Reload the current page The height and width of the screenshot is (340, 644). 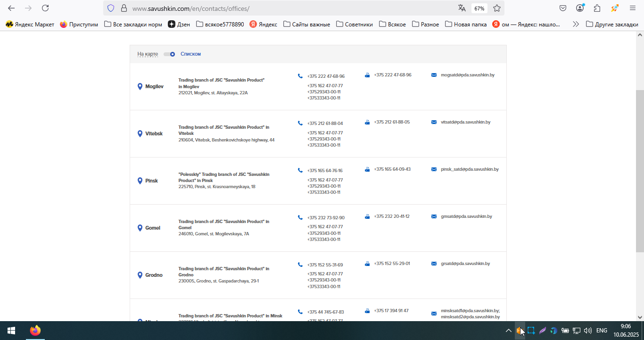point(45,8)
